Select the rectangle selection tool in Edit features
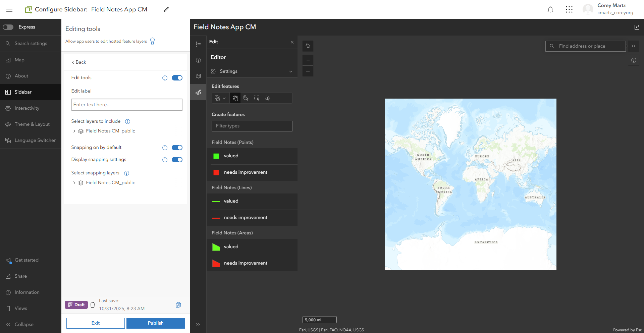This screenshot has height=333, width=644. pyautogui.click(x=257, y=98)
